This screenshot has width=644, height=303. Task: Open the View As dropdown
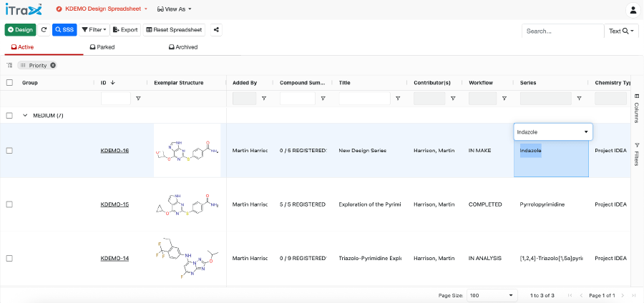pyautogui.click(x=174, y=9)
